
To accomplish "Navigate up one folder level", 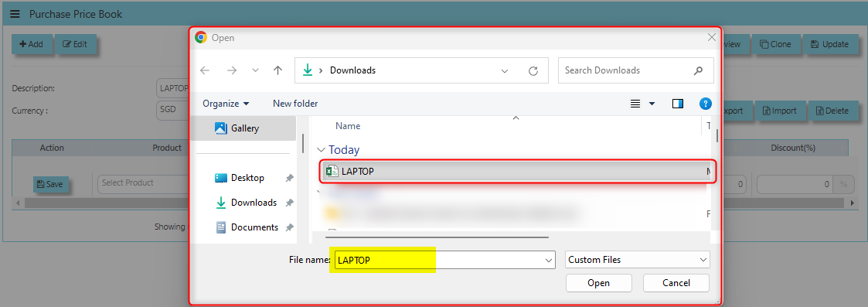I will [x=278, y=70].
